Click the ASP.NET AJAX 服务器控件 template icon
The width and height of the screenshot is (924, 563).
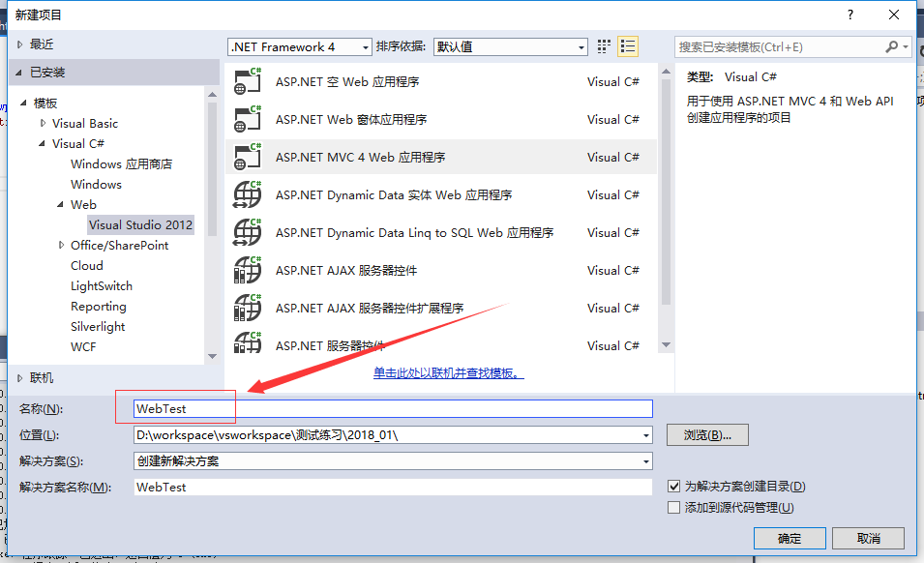click(248, 270)
